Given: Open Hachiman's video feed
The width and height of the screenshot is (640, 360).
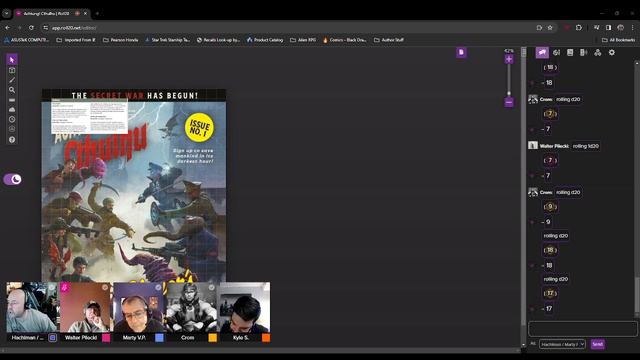Looking at the screenshot, I should click(31, 307).
